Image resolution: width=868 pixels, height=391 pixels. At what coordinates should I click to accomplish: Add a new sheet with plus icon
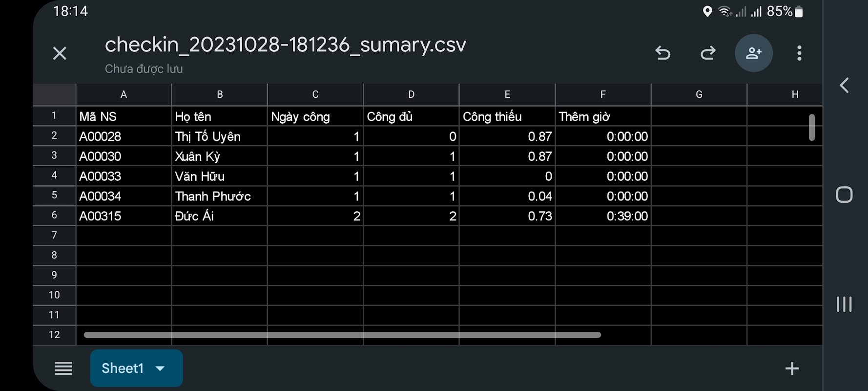[792, 368]
